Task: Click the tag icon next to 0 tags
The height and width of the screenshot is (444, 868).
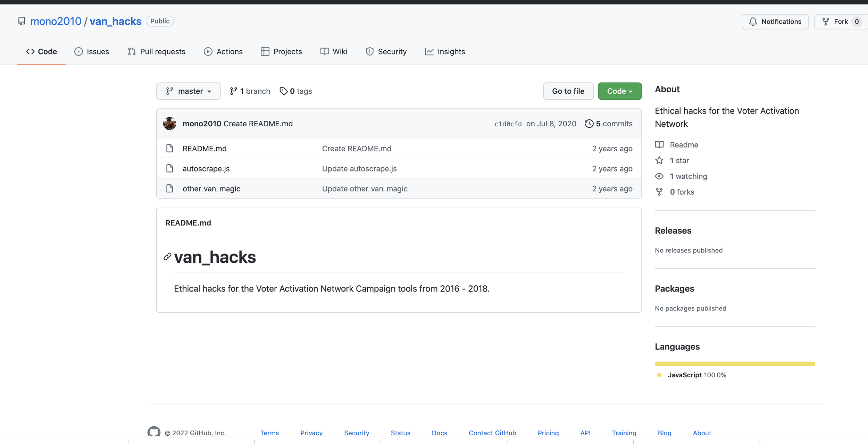Action: click(x=283, y=91)
